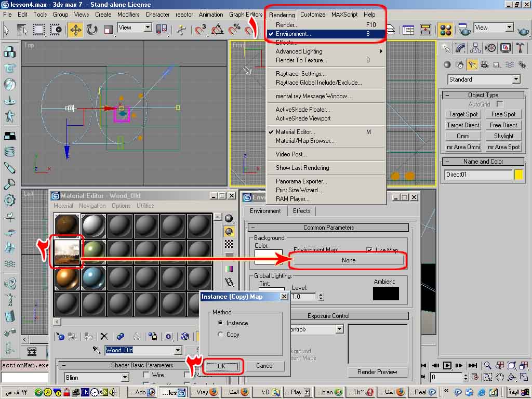
Task: Open Curve Editor toolbar icon
Action: point(408,30)
